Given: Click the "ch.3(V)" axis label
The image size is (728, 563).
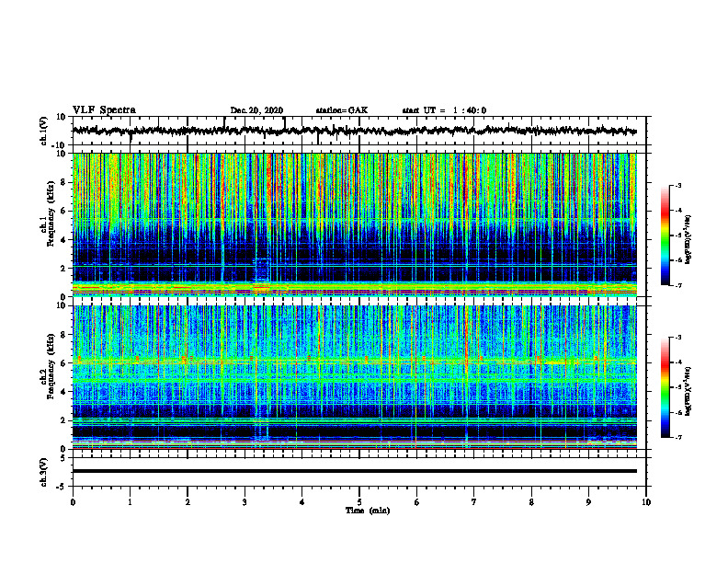Looking at the screenshot, I should pos(44,472).
